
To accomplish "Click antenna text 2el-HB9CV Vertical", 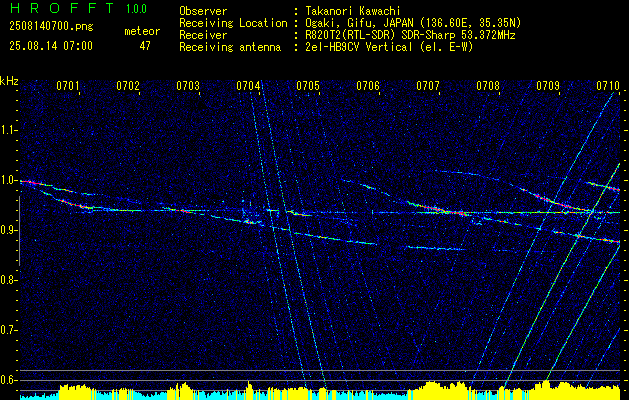I will (x=359, y=47).
